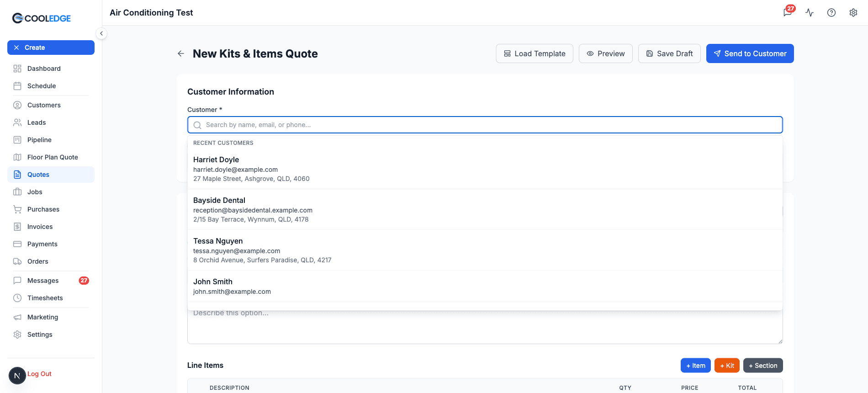This screenshot has height=393, width=868.
Task: Focus the customer search input field
Action: 485,125
